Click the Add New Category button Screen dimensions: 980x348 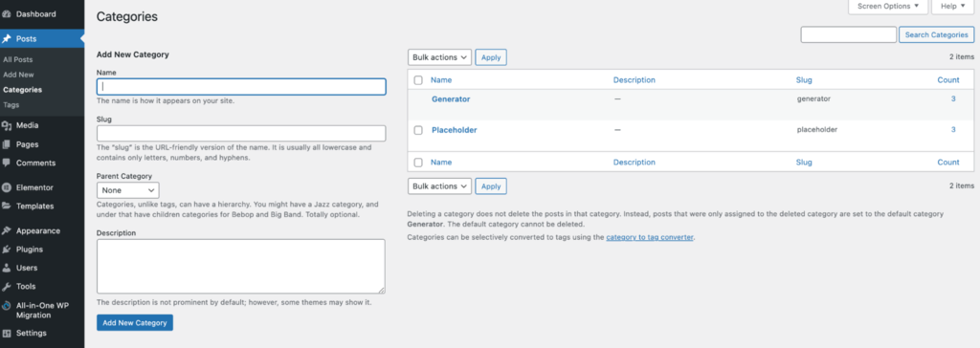click(x=134, y=323)
